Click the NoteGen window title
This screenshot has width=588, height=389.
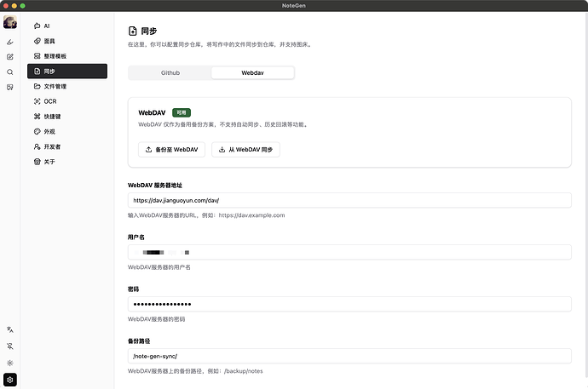coord(294,6)
